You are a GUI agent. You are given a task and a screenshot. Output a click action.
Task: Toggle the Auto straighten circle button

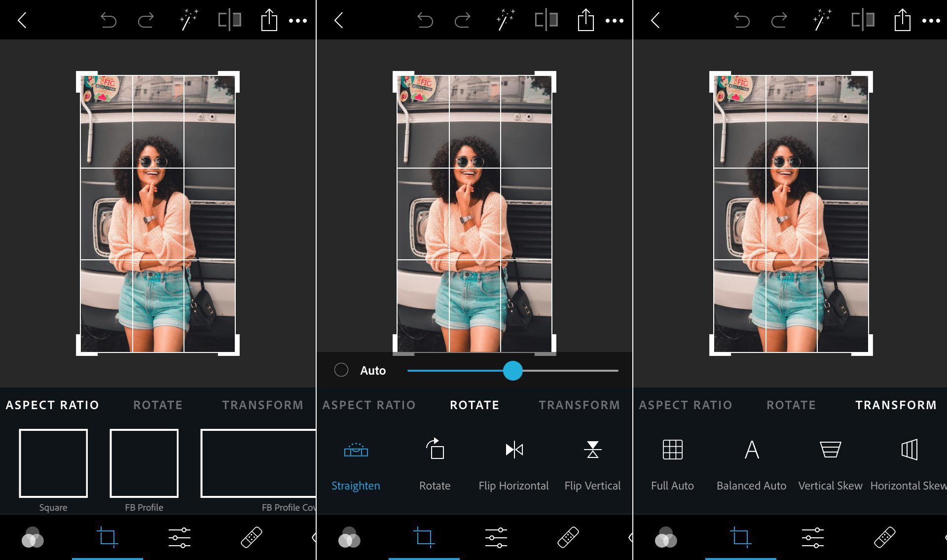pyautogui.click(x=340, y=371)
